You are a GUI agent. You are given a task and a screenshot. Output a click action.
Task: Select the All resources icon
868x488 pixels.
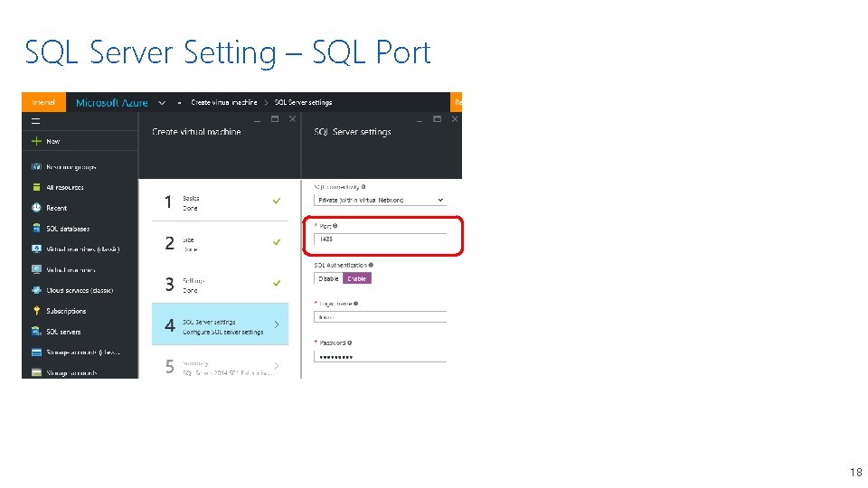(x=36, y=187)
